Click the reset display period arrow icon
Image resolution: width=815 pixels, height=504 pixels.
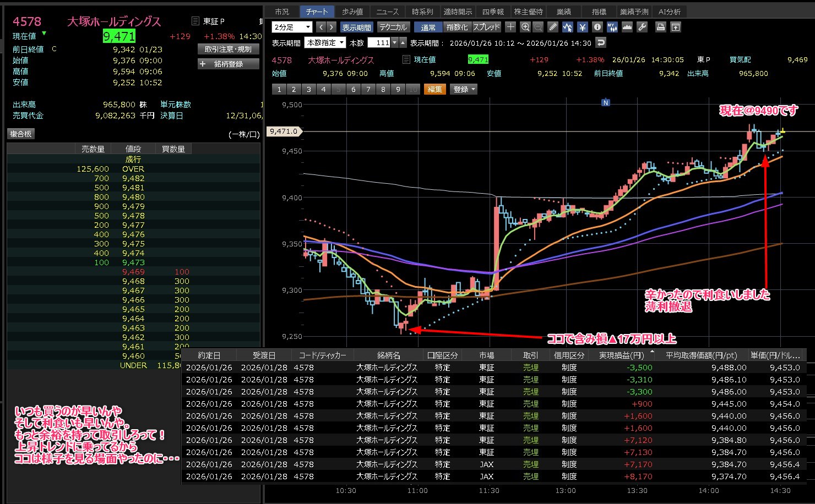point(601,42)
